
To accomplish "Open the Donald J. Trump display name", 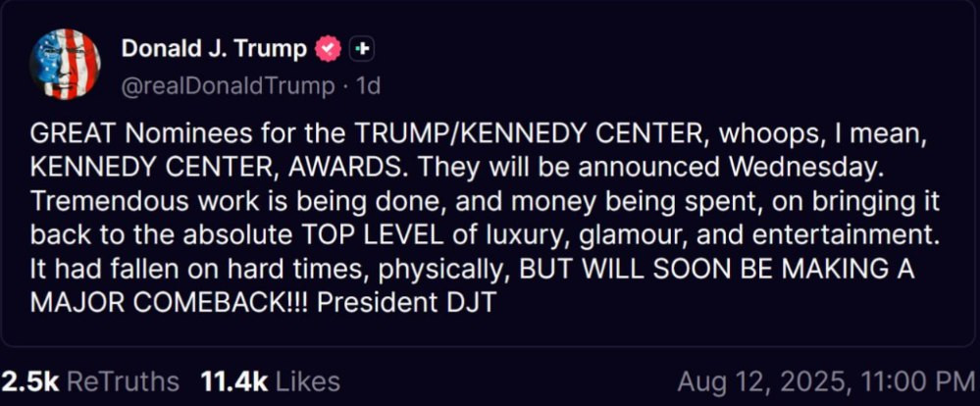I will point(214,48).
